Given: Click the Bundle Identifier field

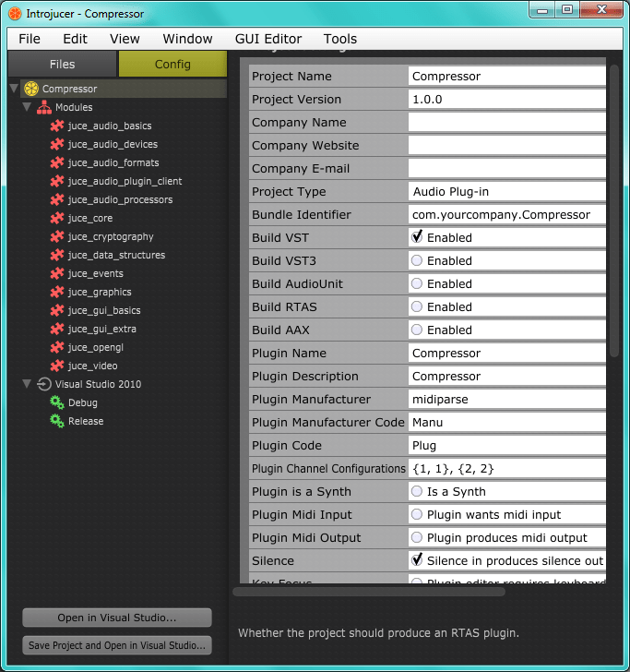Looking at the screenshot, I should click(x=507, y=215).
